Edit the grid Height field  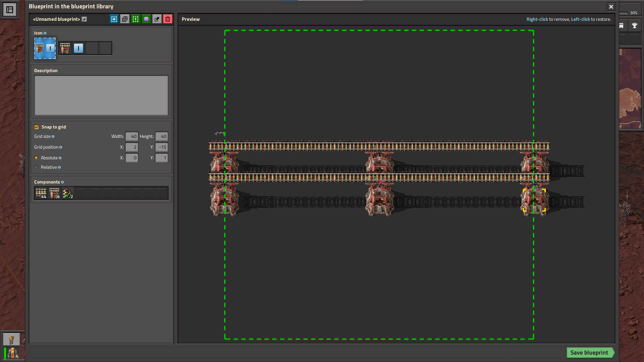[x=162, y=137]
